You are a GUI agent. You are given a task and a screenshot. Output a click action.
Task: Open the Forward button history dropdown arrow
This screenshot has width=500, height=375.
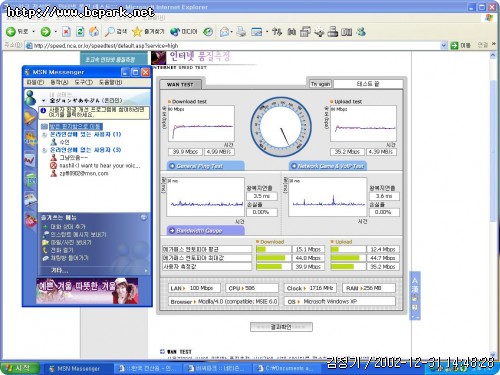[x=56, y=32]
